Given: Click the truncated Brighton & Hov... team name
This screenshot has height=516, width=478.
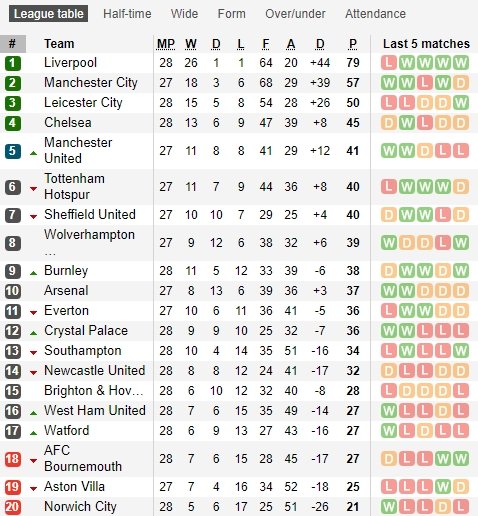Looking at the screenshot, I should (x=94, y=390).
